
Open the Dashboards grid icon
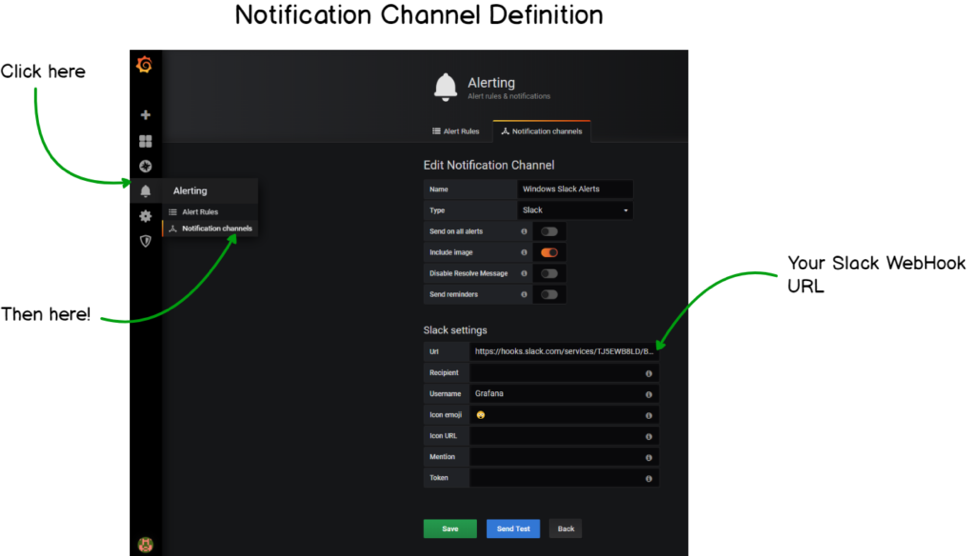[x=145, y=142]
